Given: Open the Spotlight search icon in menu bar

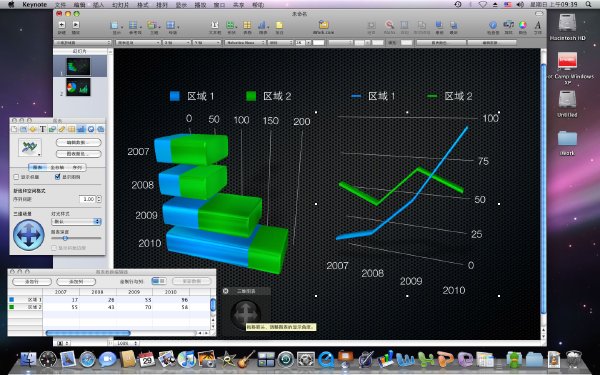Looking at the screenshot, I should (589, 4).
